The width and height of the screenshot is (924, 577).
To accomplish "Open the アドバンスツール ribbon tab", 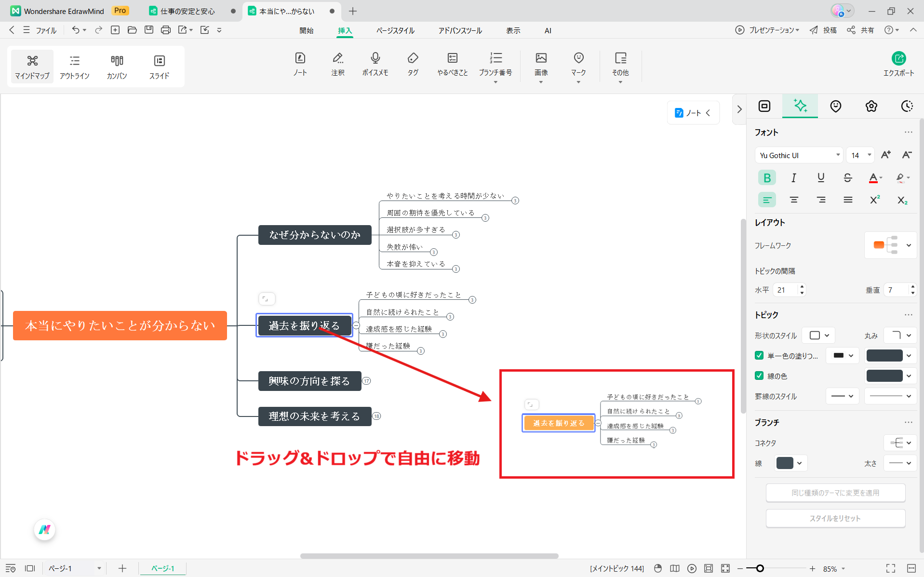I will tap(460, 30).
